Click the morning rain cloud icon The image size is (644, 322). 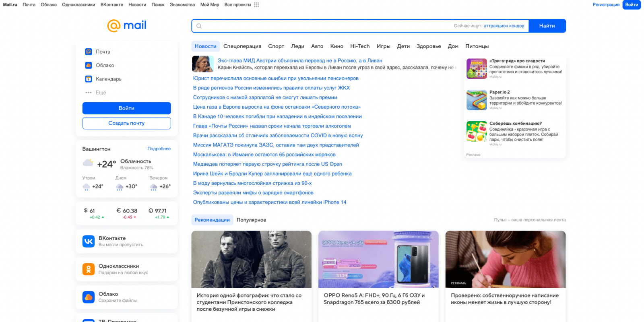pos(86,187)
